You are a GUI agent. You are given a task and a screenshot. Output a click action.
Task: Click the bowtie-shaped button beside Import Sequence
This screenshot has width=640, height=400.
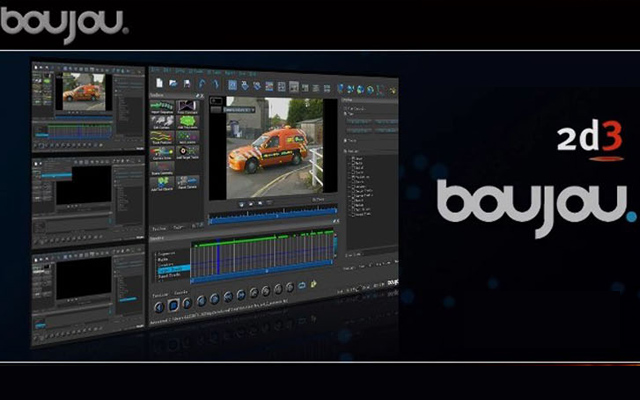(188, 107)
